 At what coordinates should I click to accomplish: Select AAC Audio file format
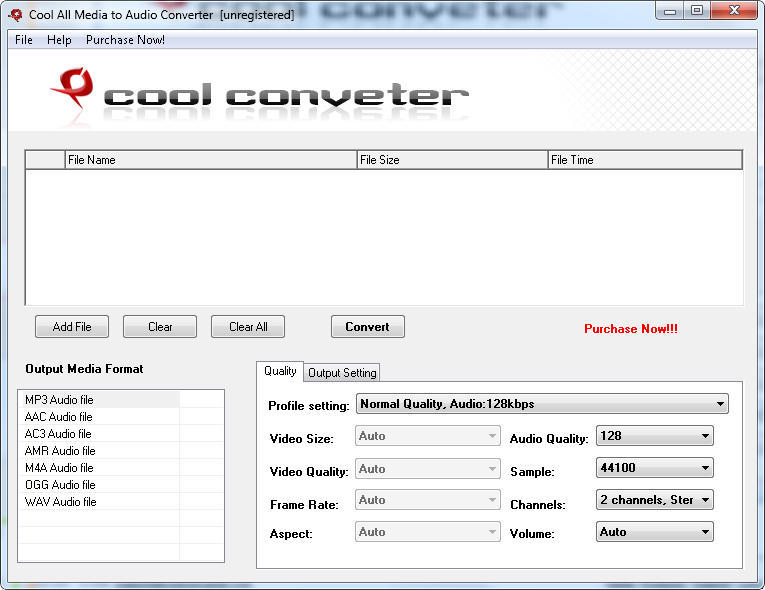point(99,417)
